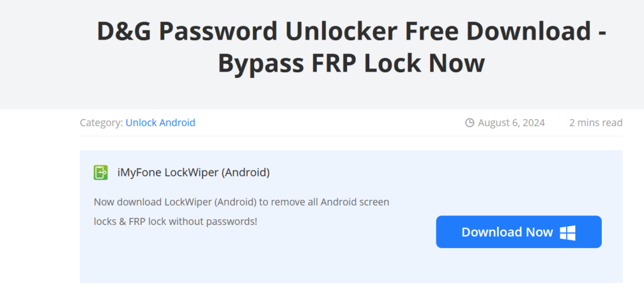Click the Now download LockWiper description line
644x294 pixels.
(x=241, y=202)
